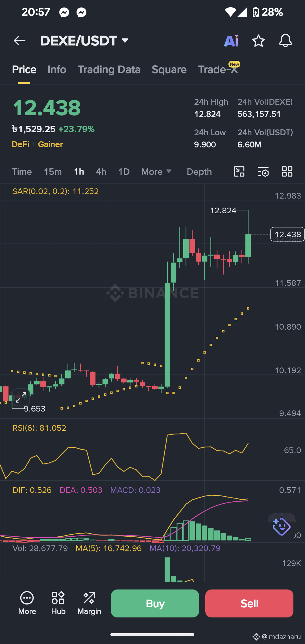Tap the large 12.438 last price
This screenshot has height=644, width=305.
pyautogui.click(x=47, y=108)
